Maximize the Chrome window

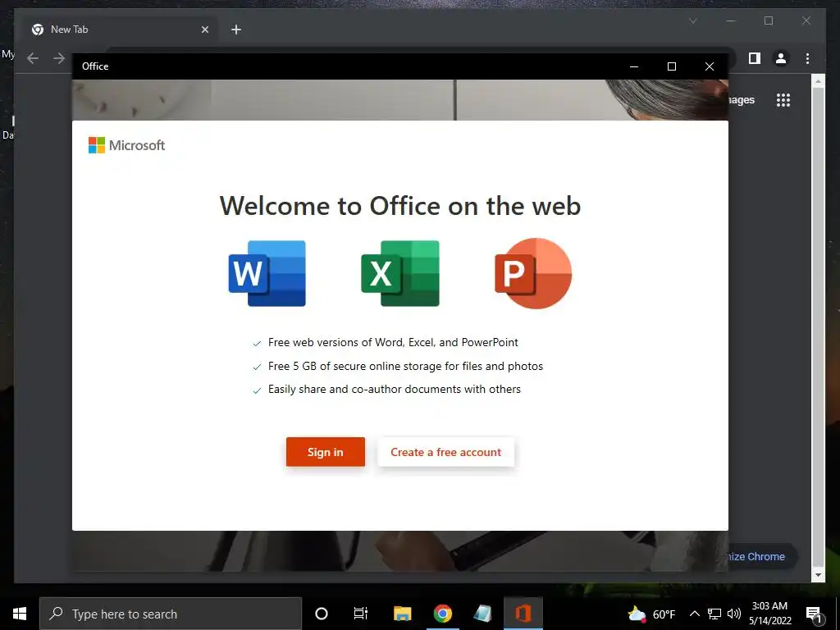pyautogui.click(x=768, y=21)
